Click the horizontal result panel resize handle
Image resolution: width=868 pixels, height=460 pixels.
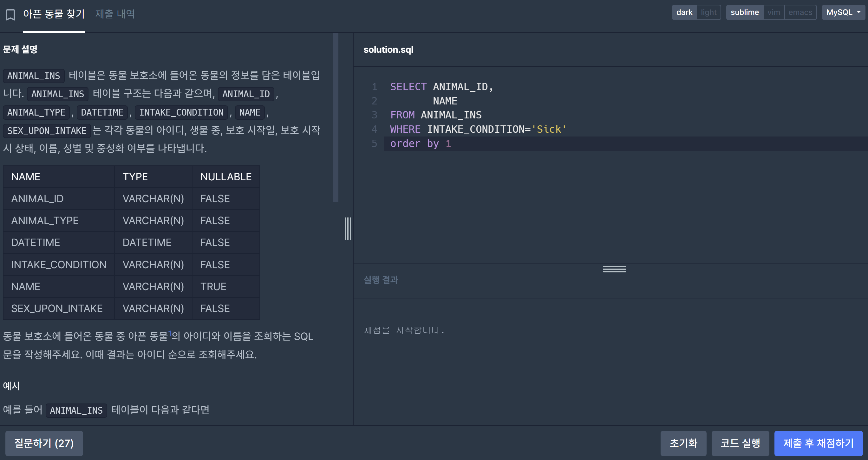click(614, 269)
